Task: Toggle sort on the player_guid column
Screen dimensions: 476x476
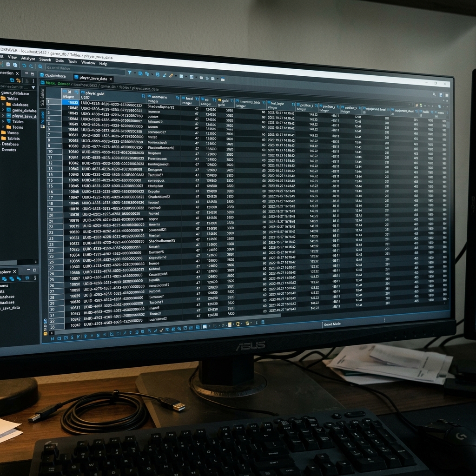Action: tap(143, 96)
